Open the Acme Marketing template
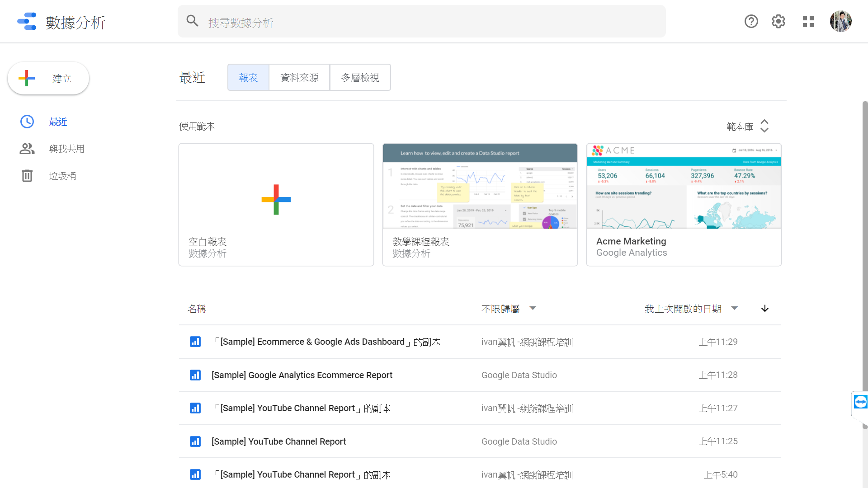 coord(684,205)
